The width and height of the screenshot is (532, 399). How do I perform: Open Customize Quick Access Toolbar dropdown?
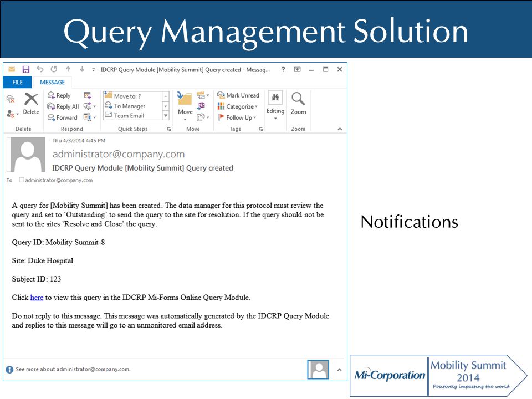coord(93,70)
